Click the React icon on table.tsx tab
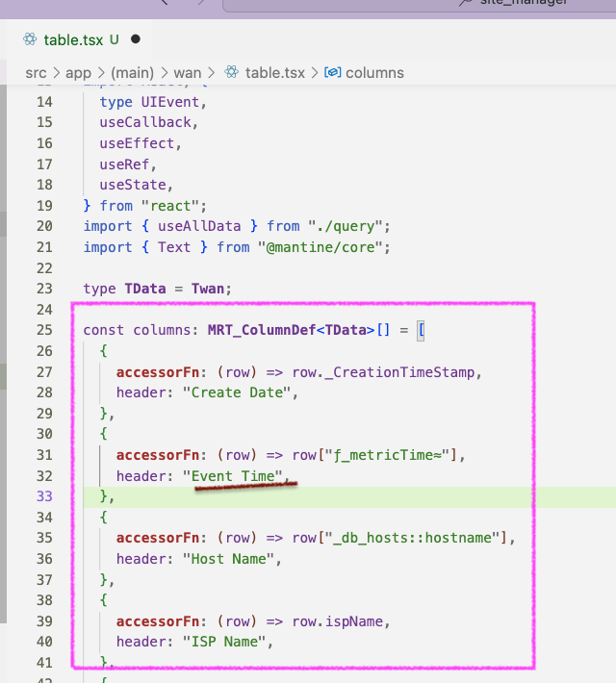The image size is (616, 683). (x=30, y=39)
